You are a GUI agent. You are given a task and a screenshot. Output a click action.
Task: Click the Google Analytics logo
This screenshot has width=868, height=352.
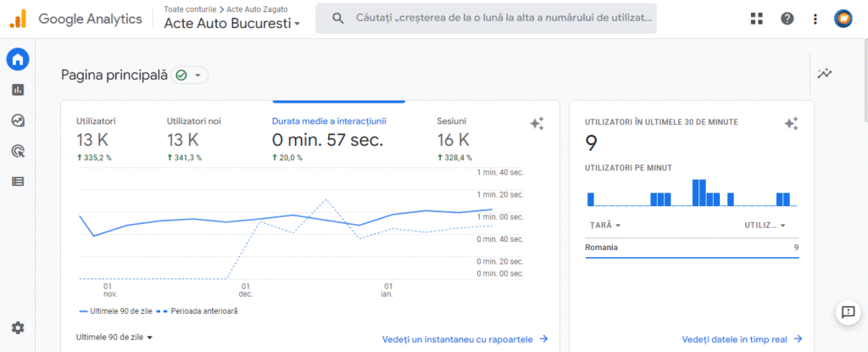pos(18,19)
